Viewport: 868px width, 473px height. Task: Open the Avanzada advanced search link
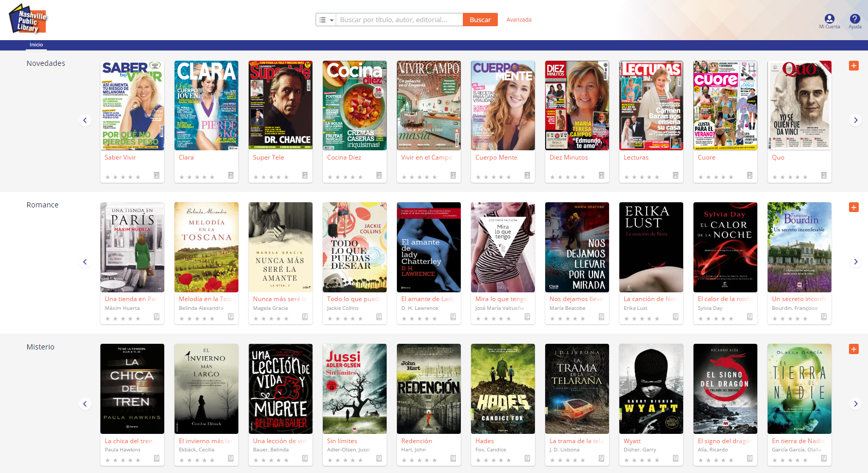[x=519, y=20]
